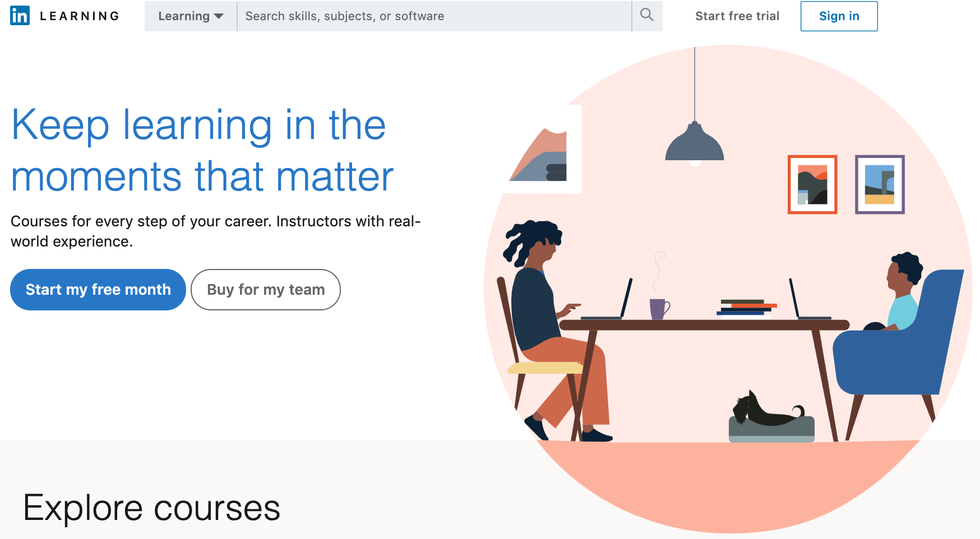Click the hero illustration of people at table
Image resolution: width=980 pixels, height=539 pixels.
tap(728, 289)
